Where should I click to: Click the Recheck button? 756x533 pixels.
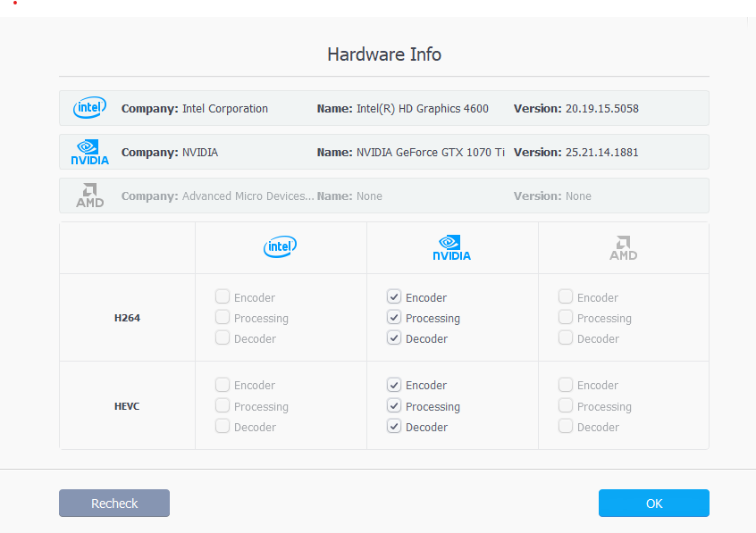[x=114, y=504]
